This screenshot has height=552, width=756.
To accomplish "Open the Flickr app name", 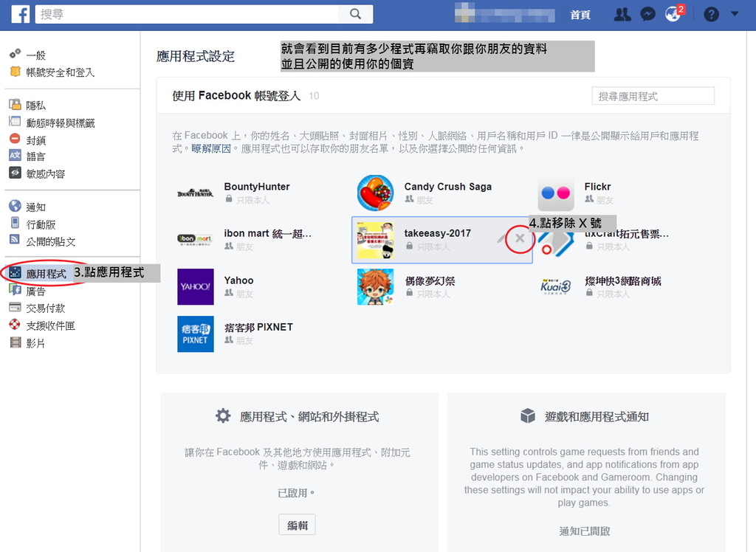I will tap(597, 187).
